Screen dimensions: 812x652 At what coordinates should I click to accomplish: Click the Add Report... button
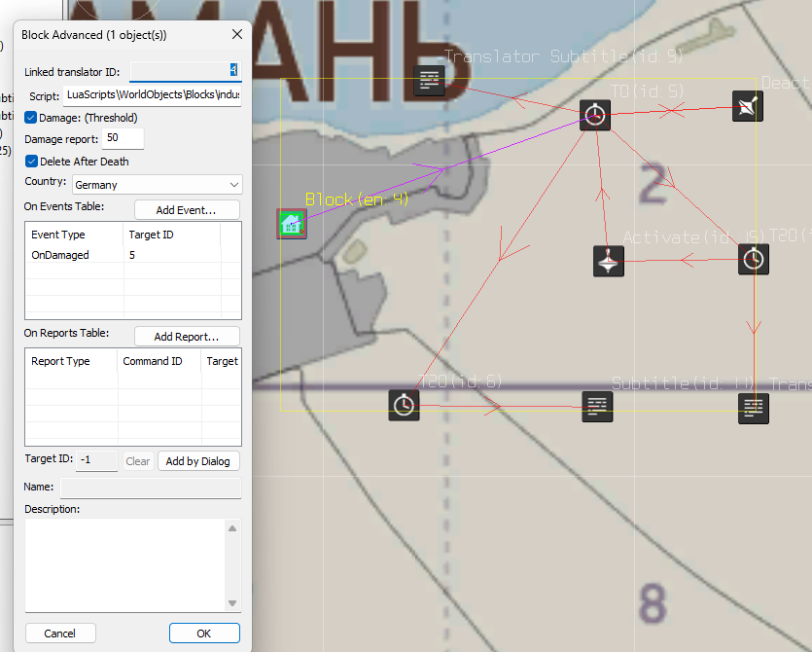186,337
